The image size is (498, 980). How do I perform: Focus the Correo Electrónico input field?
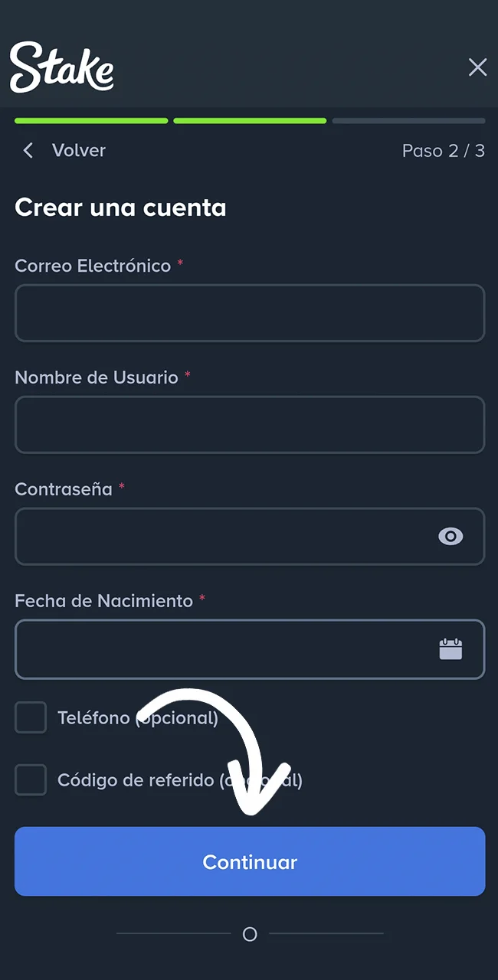(x=250, y=312)
